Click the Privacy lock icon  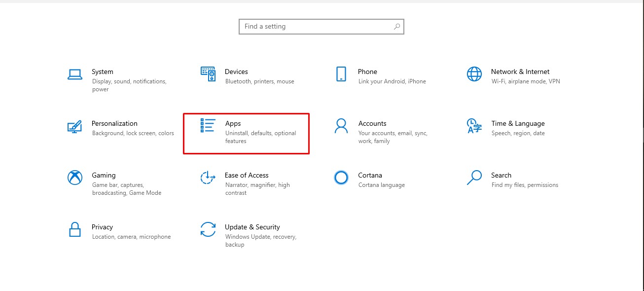coord(74,229)
